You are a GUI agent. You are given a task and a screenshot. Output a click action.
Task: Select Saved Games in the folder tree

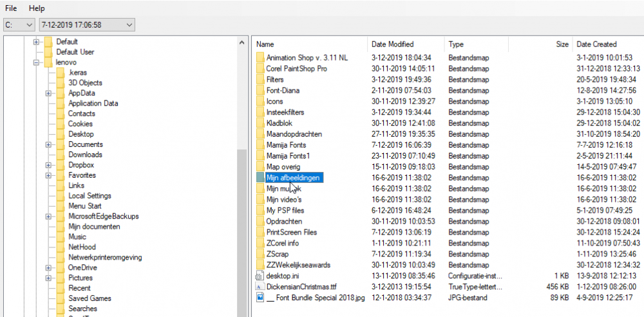coord(90,298)
